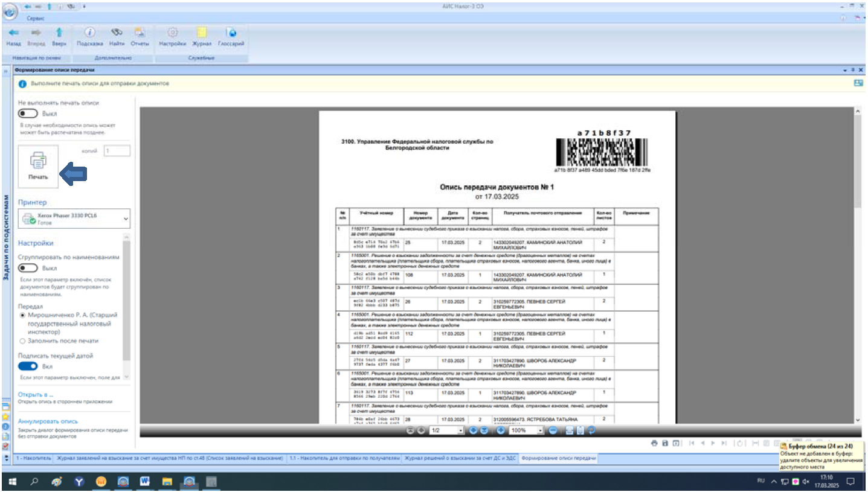Enable 'Сгруппировать по наименованиям' switch
868x492 pixels.
point(28,267)
